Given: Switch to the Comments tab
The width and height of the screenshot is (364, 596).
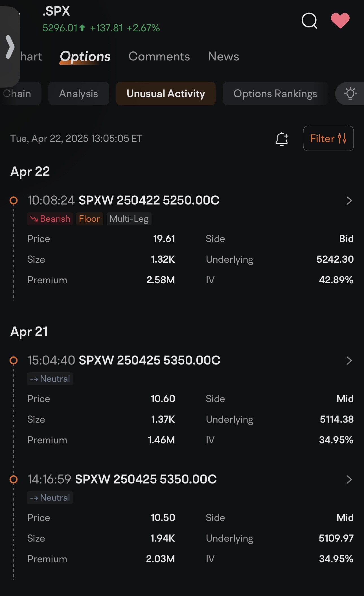Looking at the screenshot, I should point(159,56).
